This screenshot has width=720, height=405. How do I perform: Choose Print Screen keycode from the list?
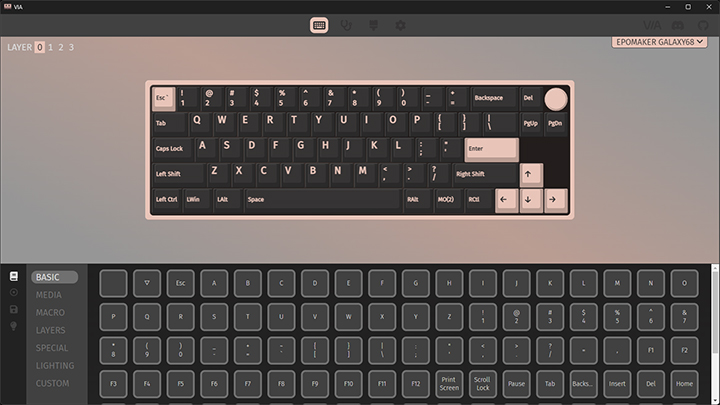point(449,384)
